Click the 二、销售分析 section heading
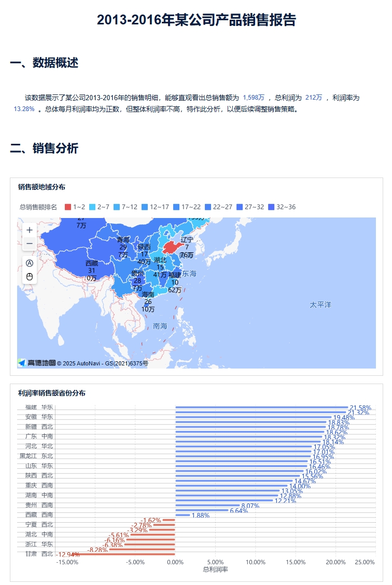The width and height of the screenshot is (392, 585). (x=44, y=148)
